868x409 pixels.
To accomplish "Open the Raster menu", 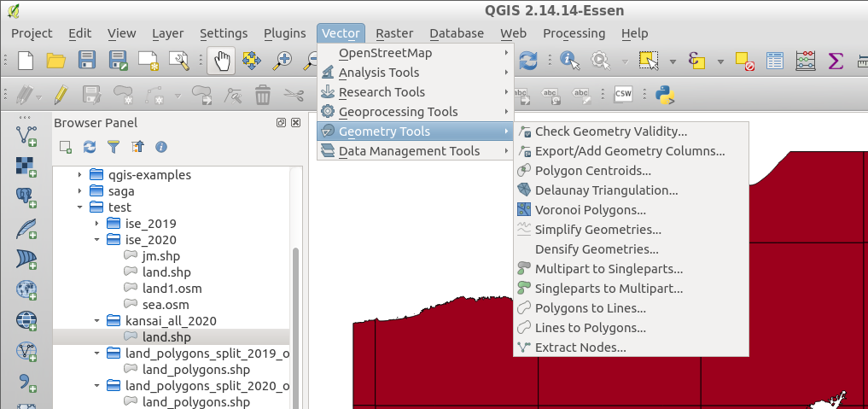I will [x=394, y=33].
